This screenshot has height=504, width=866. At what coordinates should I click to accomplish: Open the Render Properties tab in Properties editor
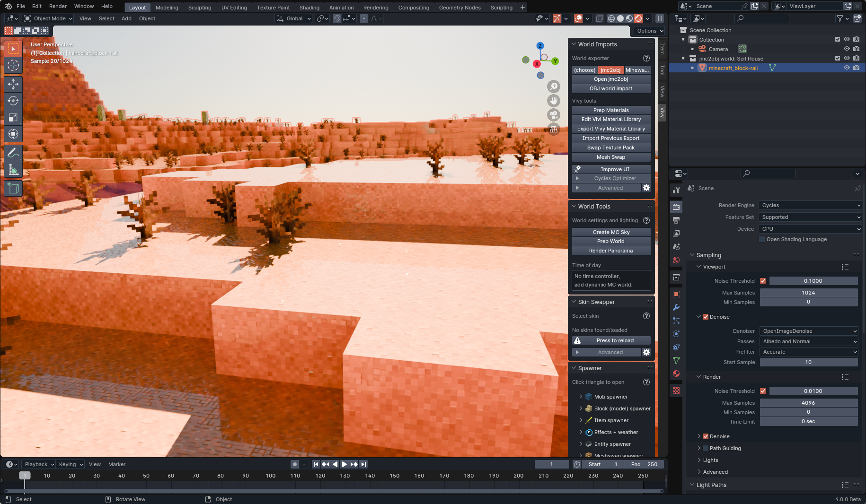click(x=676, y=207)
